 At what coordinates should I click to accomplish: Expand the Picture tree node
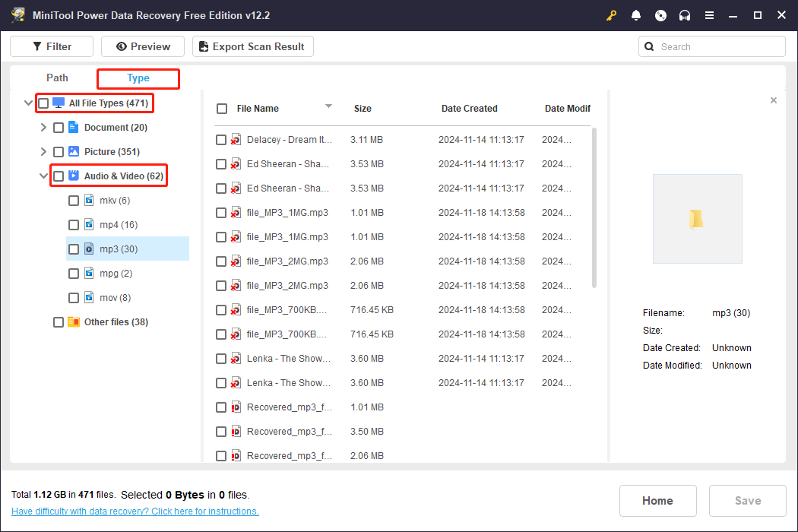43,152
